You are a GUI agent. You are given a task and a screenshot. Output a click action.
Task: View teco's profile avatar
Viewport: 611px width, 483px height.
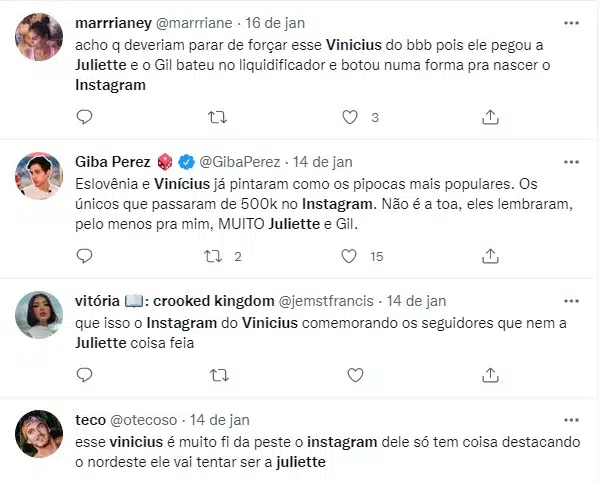tap(41, 436)
